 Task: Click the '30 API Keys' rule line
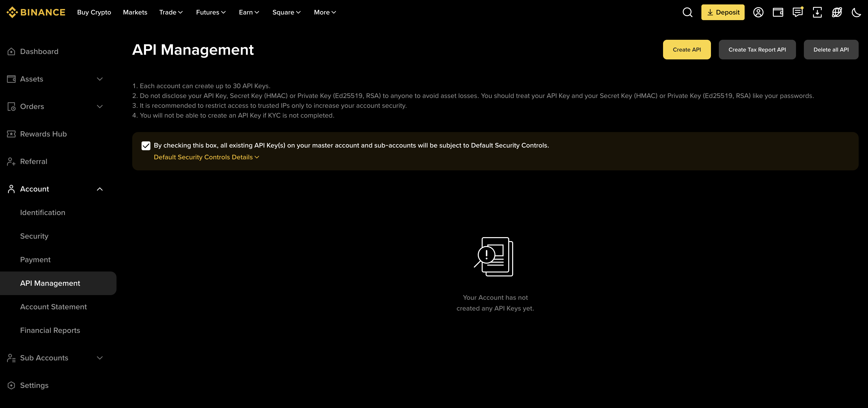(201, 86)
